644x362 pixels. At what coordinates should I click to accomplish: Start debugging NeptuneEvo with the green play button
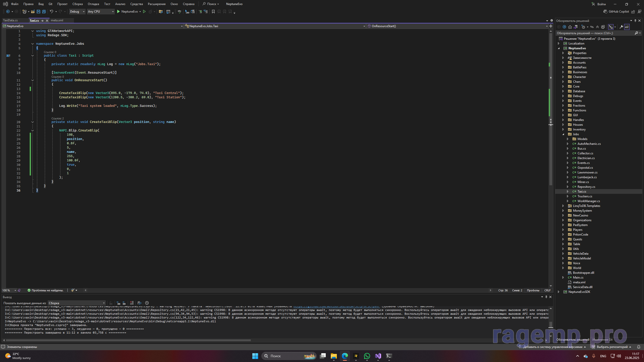coord(118,12)
